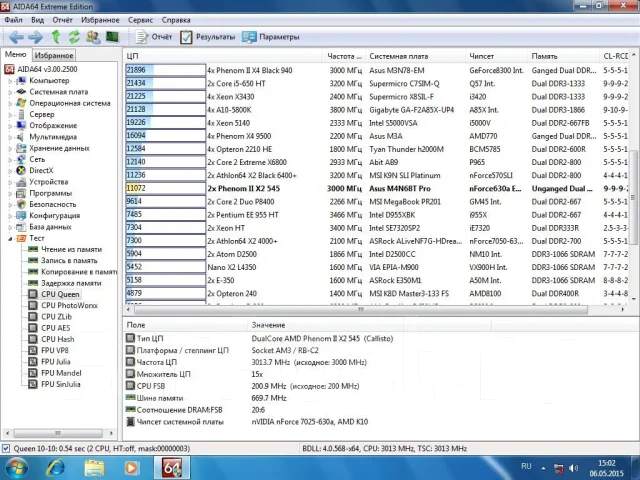Viewport: 640px width, 480px height.
Task: Expand the Отображение tree node
Action: 10,126
